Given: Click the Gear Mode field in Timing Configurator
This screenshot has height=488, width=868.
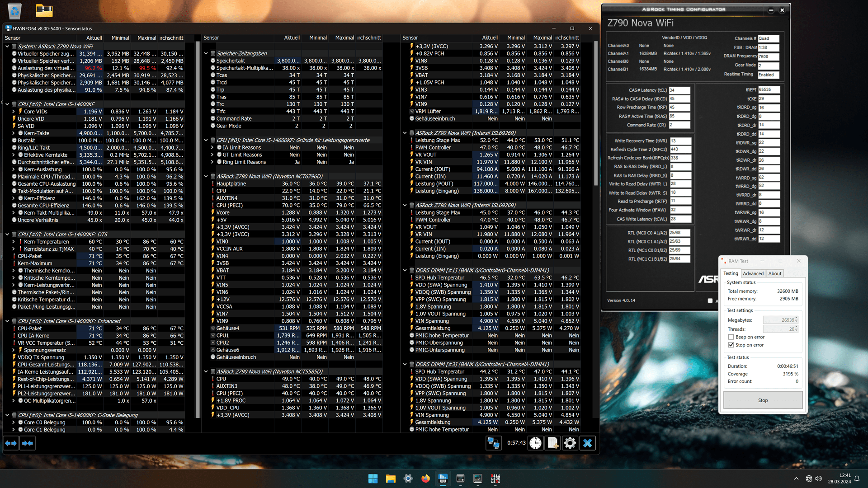Looking at the screenshot, I should [x=769, y=66].
